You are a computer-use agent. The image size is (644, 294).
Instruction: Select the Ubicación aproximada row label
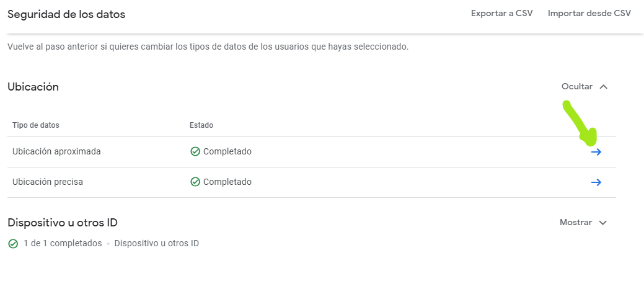click(56, 152)
